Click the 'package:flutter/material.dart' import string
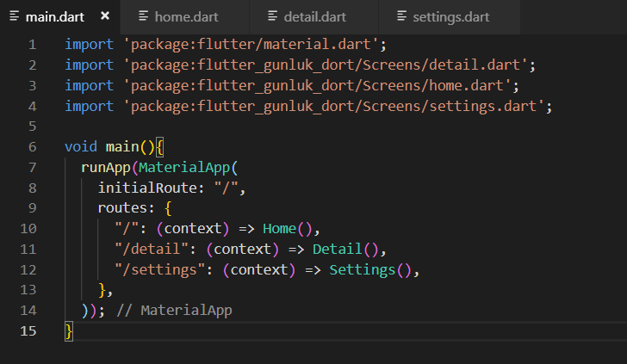This screenshot has height=364, width=627. (x=251, y=45)
